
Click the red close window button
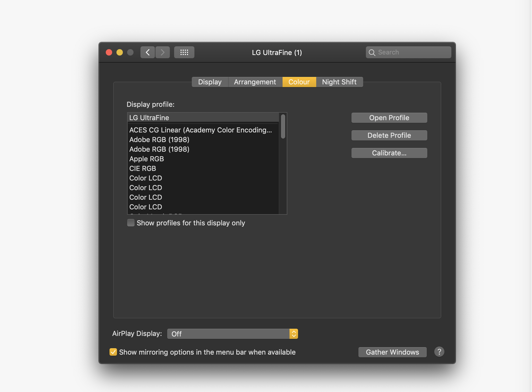pos(109,52)
